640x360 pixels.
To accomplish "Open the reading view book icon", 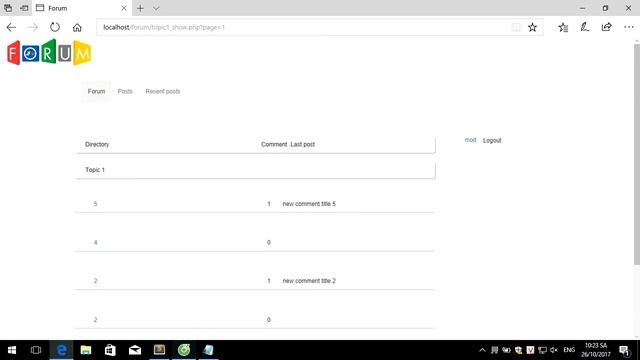I will [516, 27].
